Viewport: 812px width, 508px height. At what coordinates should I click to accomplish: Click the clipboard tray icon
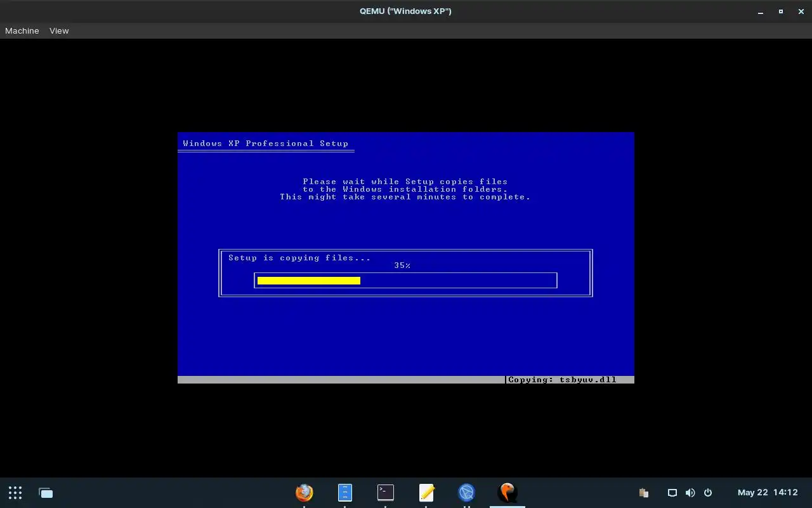pyautogui.click(x=643, y=493)
